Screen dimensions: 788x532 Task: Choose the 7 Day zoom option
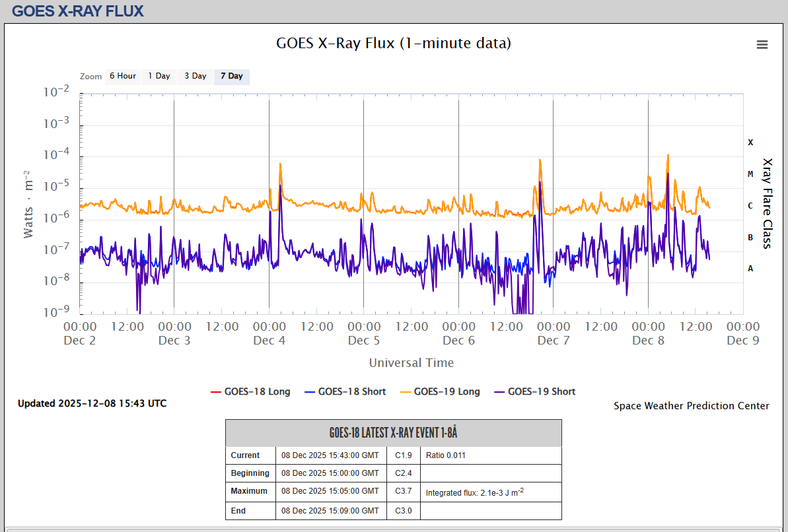coord(231,77)
